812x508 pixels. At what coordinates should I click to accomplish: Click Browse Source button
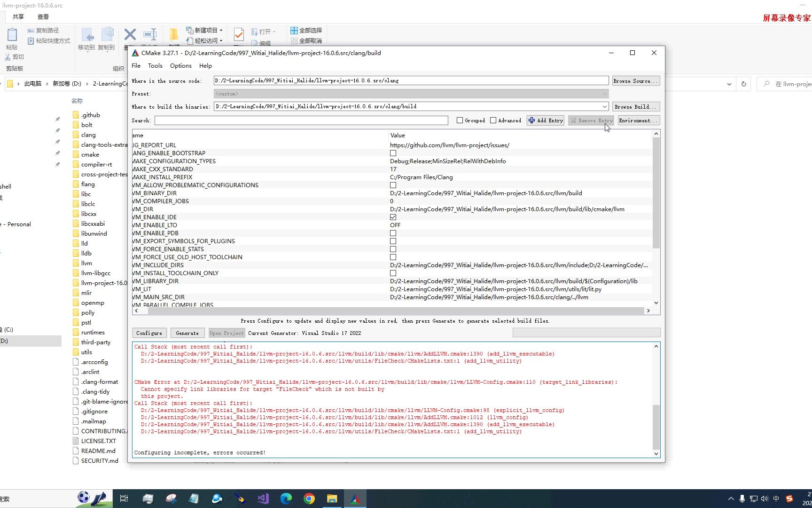click(636, 81)
